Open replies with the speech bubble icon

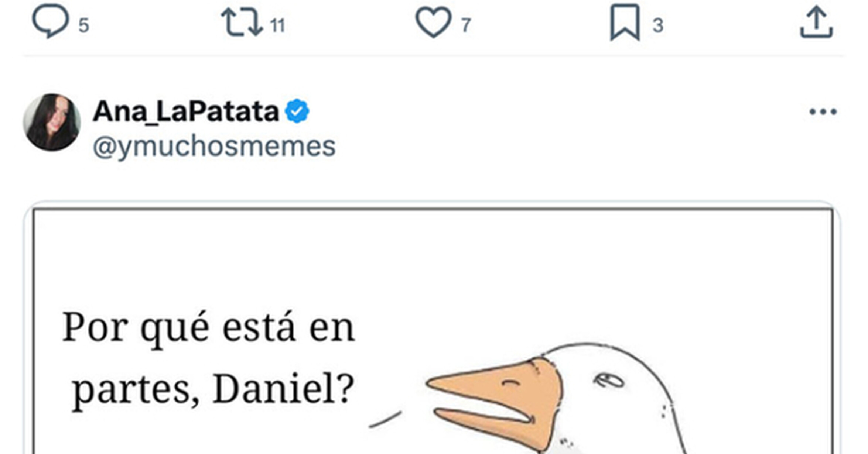51,22
